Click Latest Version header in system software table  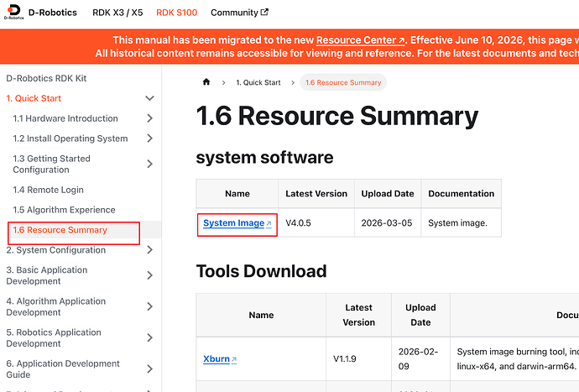pyautogui.click(x=316, y=194)
